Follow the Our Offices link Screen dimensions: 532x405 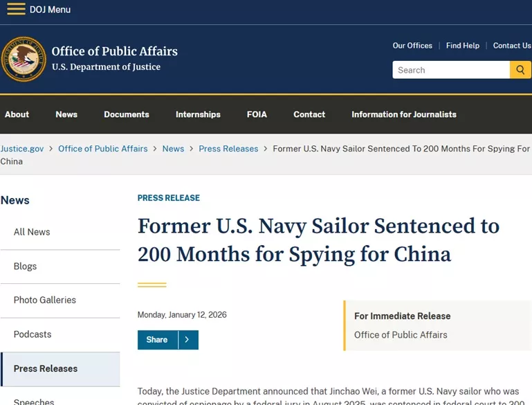click(x=412, y=46)
